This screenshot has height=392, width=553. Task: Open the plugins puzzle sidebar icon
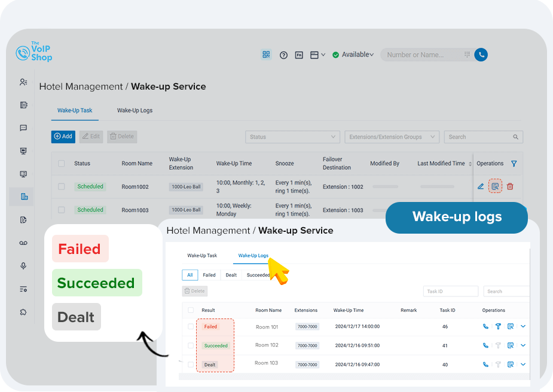[x=23, y=312]
